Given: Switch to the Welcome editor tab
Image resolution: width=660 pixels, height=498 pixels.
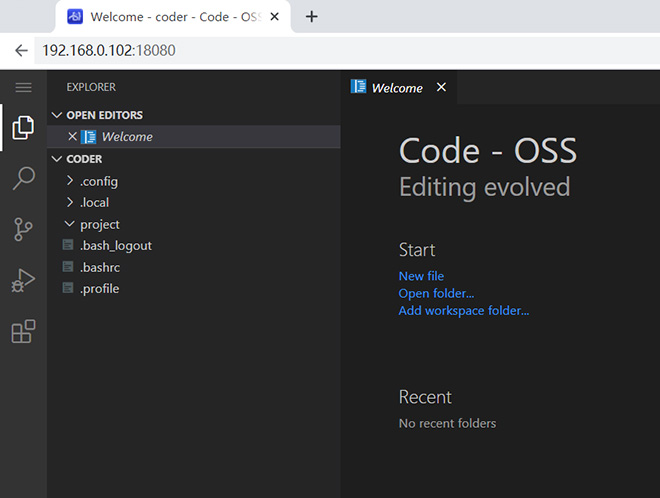Looking at the screenshot, I should pos(397,88).
